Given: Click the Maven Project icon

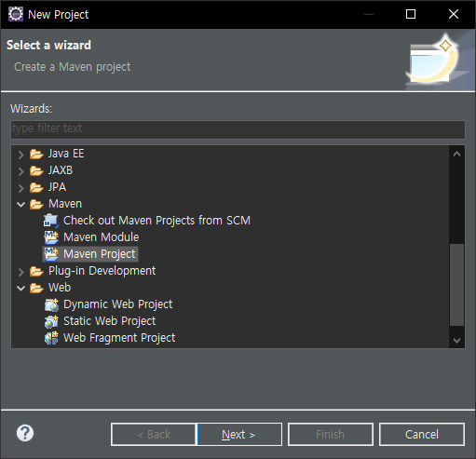Looking at the screenshot, I should 51,254.
